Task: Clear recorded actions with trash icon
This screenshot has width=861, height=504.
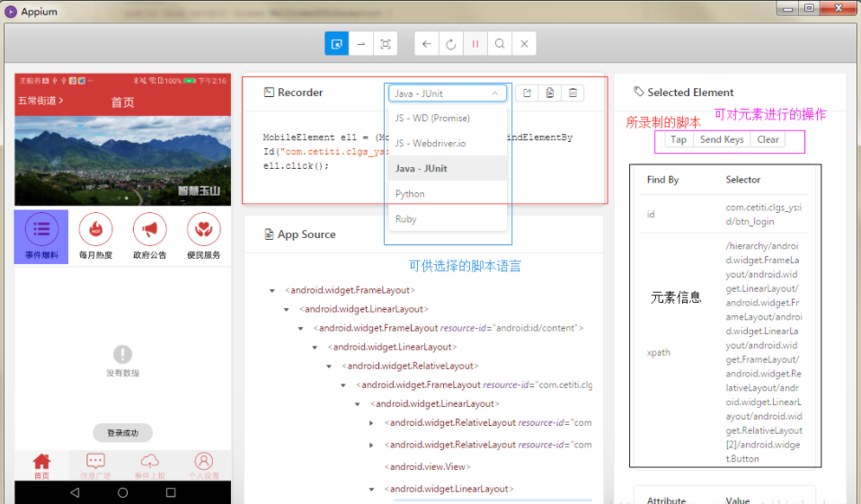Action: coord(573,93)
